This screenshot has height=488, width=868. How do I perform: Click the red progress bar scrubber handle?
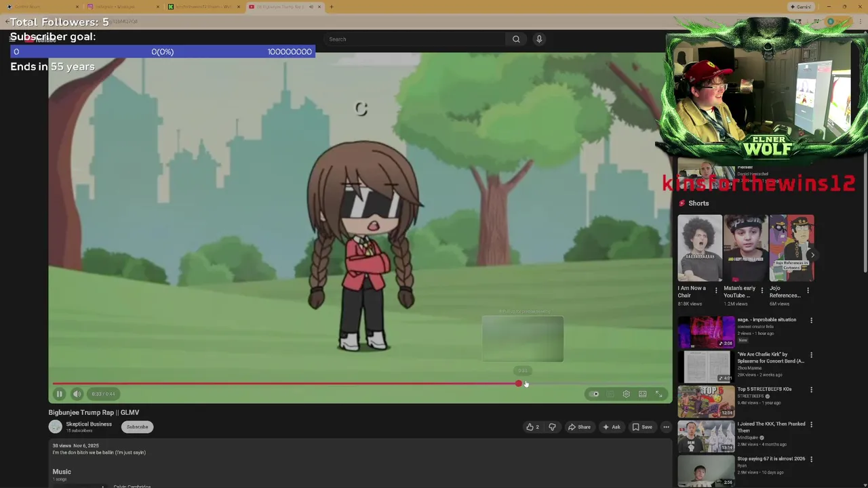[x=519, y=384]
